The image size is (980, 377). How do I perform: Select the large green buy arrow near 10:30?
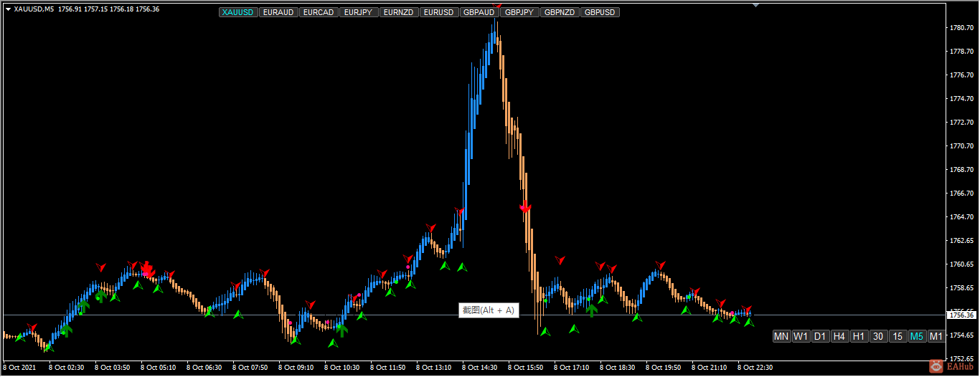pyautogui.click(x=341, y=330)
